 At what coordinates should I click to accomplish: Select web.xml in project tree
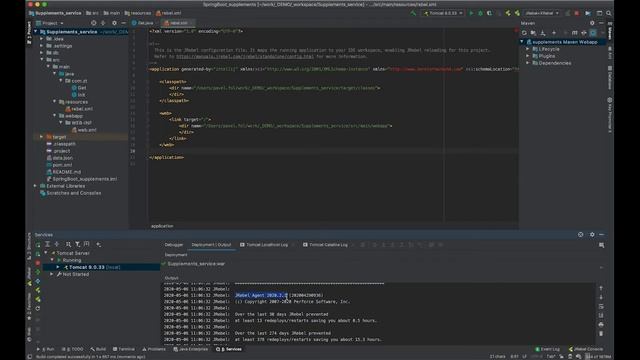click(84, 130)
